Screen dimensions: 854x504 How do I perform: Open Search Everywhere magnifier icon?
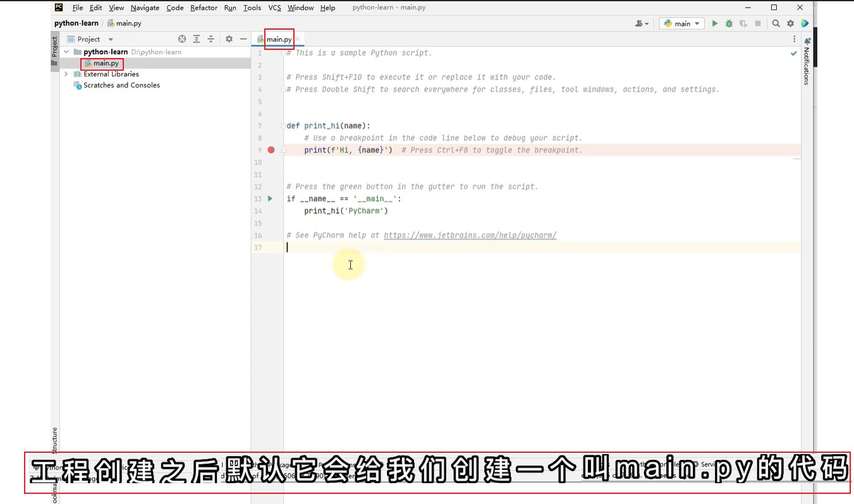(x=776, y=23)
